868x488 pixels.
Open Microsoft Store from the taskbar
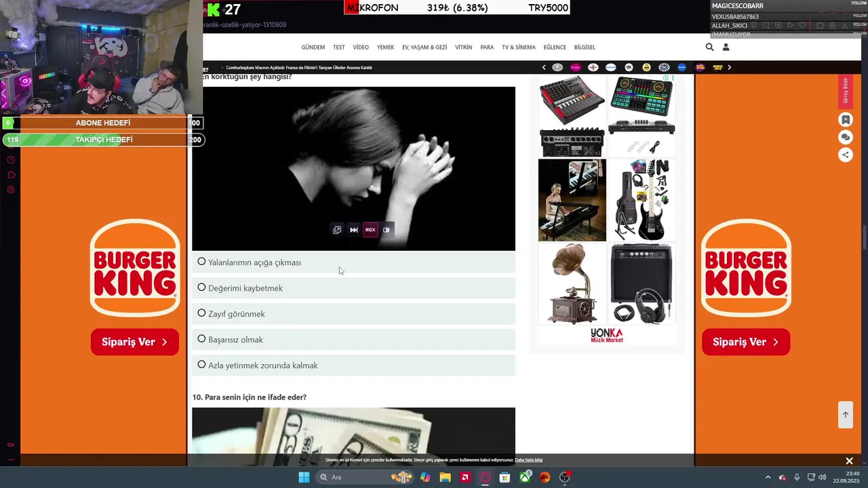(x=505, y=477)
